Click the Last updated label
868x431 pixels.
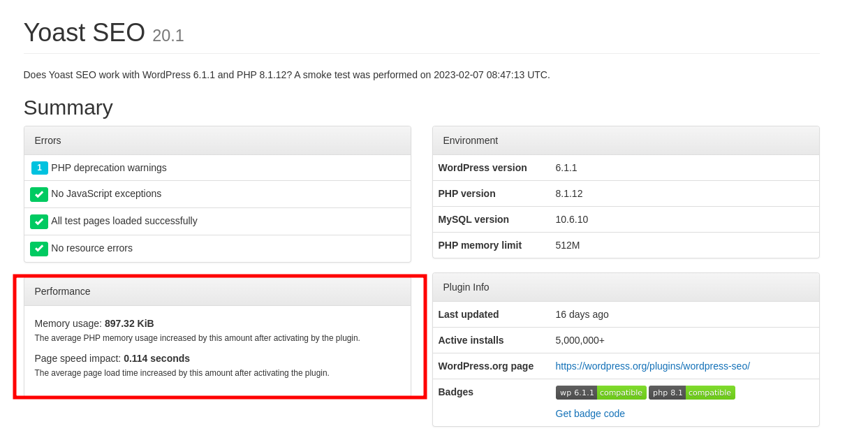[x=469, y=314]
